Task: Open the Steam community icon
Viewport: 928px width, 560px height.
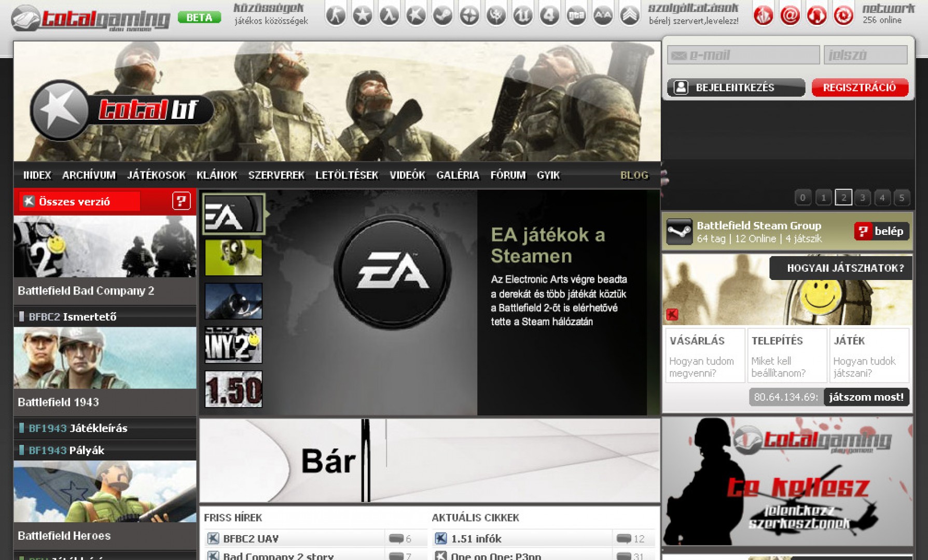Action: [442, 15]
